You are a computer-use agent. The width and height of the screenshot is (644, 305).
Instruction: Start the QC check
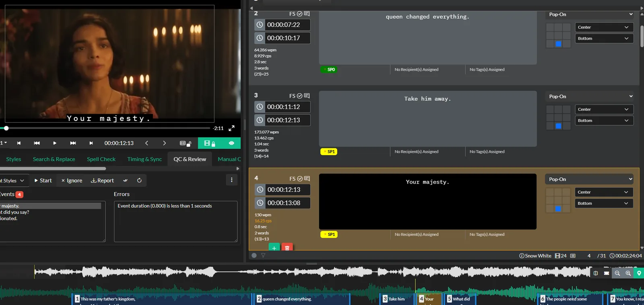(43, 180)
